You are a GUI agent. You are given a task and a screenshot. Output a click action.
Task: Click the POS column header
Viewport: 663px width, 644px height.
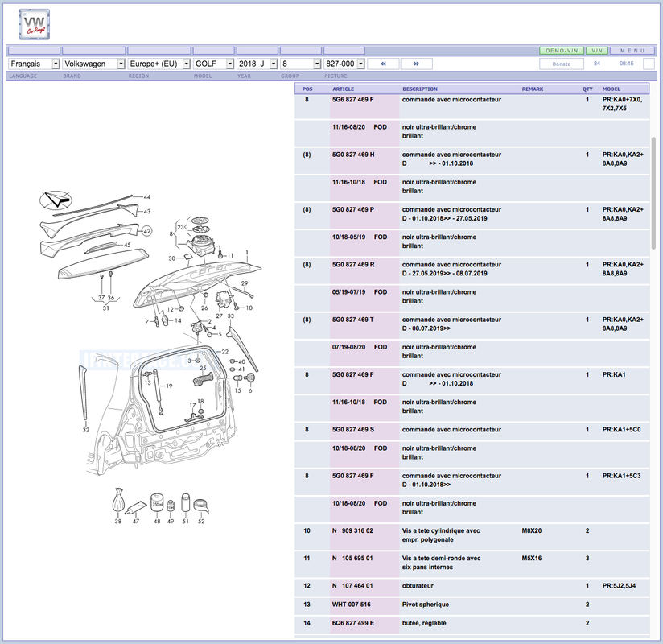[x=307, y=89]
